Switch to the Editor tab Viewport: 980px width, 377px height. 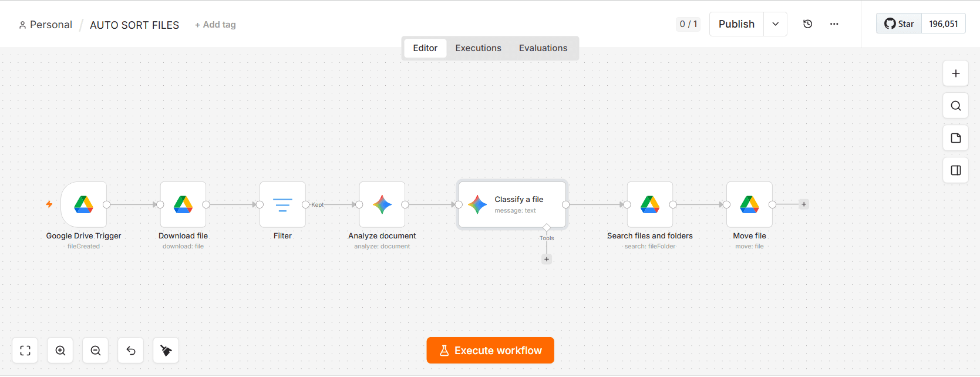[x=425, y=48]
